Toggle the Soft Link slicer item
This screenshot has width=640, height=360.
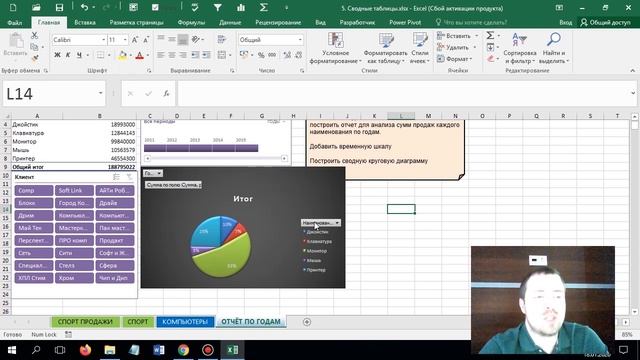click(x=74, y=191)
